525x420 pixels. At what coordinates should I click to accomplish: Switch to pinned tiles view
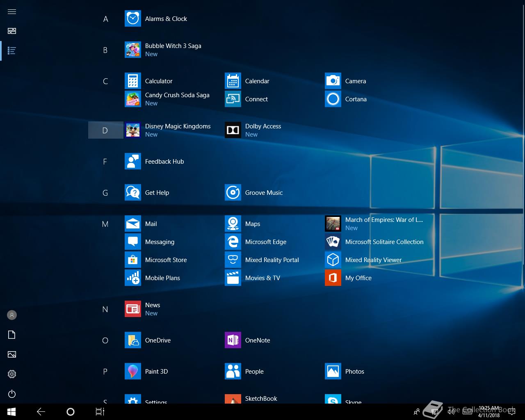(x=12, y=31)
